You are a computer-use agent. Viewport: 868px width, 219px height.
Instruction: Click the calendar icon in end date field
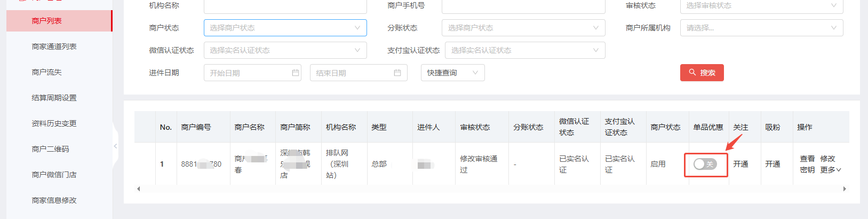coord(397,73)
